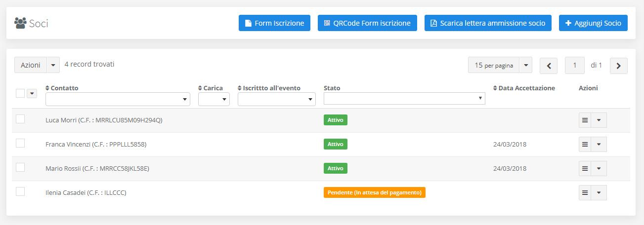Open Form Iscrizione
The height and width of the screenshot is (225, 644).
click(274, 23)
